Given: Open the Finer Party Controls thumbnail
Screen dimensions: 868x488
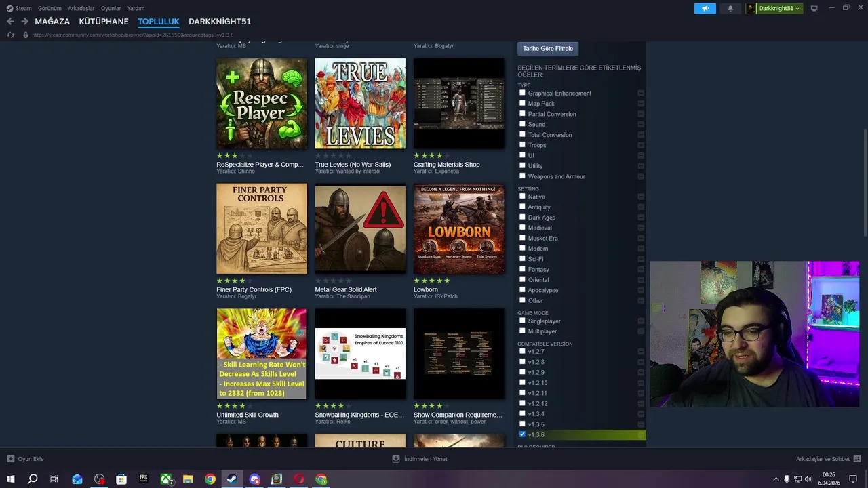Looking at the screenshot, I should point(262,228).
